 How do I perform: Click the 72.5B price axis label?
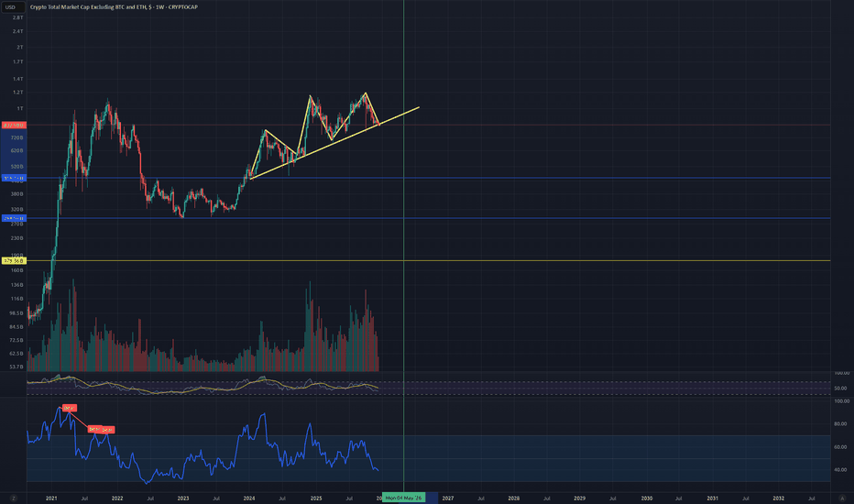point(16,341)
